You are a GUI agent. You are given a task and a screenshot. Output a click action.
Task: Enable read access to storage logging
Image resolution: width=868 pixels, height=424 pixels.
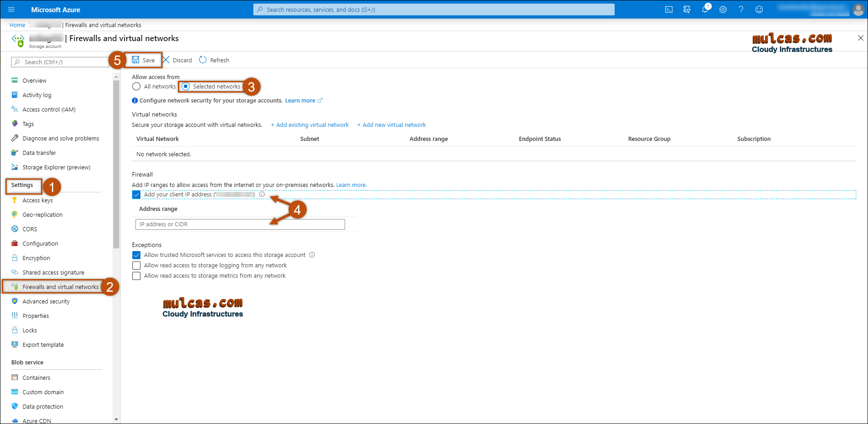[x=136, y=266]
